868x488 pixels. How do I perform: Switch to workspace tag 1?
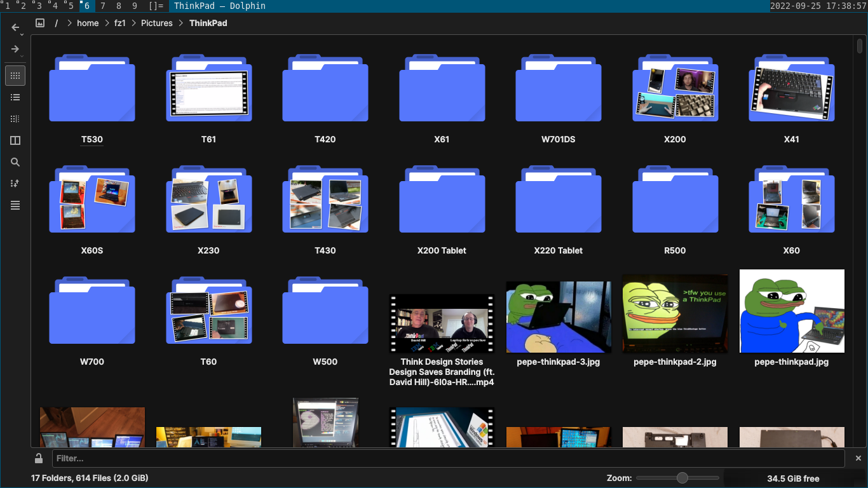point(8,6)
